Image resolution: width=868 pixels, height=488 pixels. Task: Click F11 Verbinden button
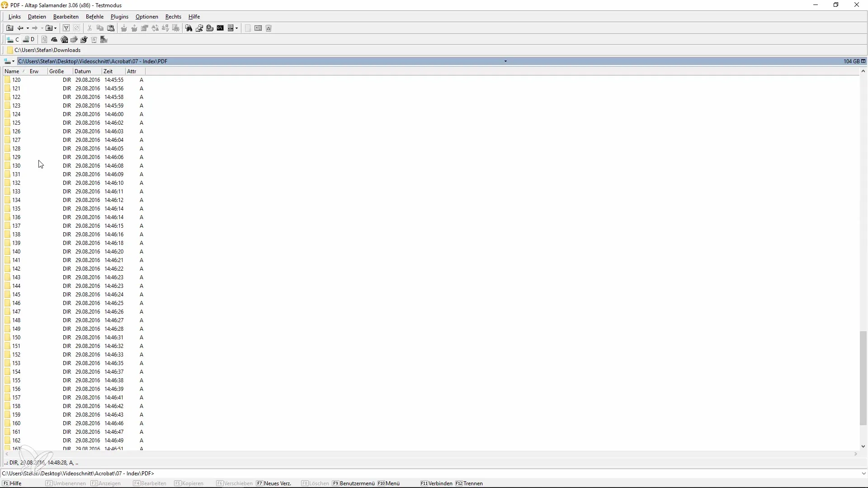tap(436, 483)
